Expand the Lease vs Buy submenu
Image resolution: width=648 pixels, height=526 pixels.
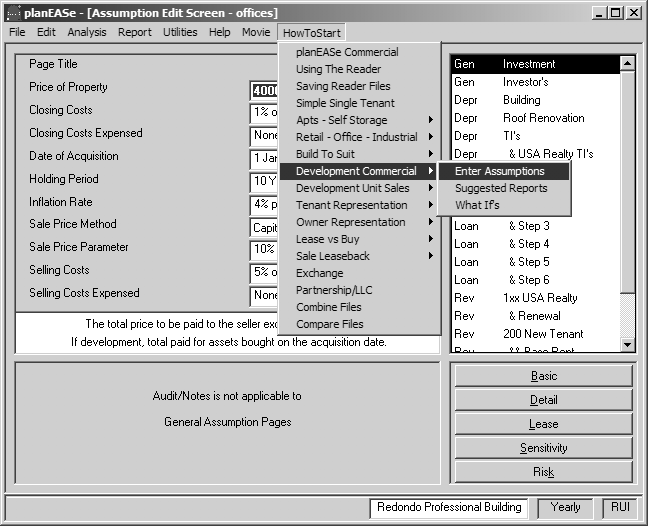(x=357, y=239)
